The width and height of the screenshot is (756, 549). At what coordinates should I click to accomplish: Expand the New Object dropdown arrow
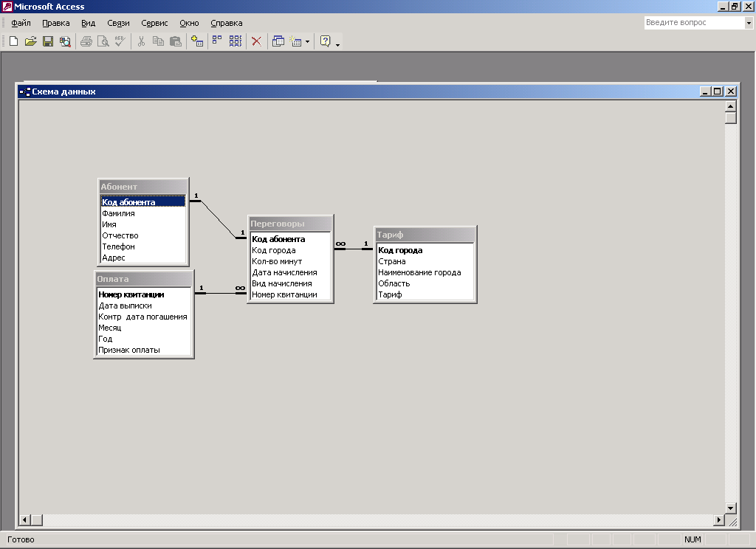click(307, 42)
